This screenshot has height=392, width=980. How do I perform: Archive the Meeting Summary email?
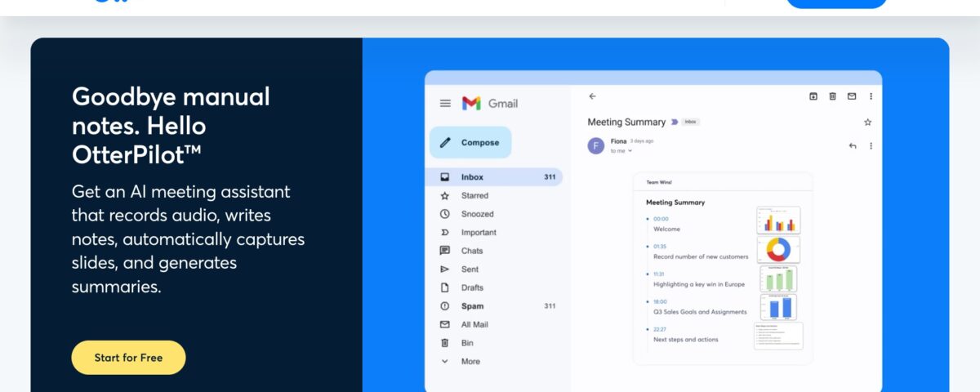point(813,96)
